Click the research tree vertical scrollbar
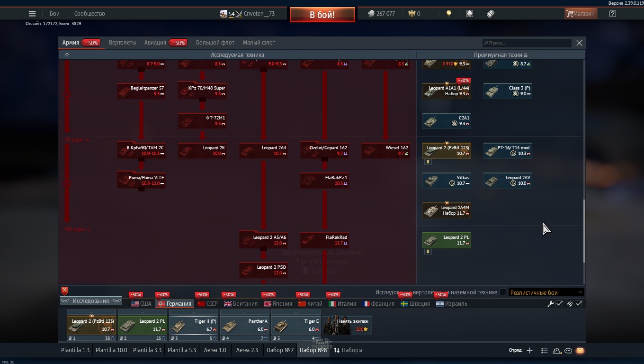The image size is (644, 364). pos(584,231)
